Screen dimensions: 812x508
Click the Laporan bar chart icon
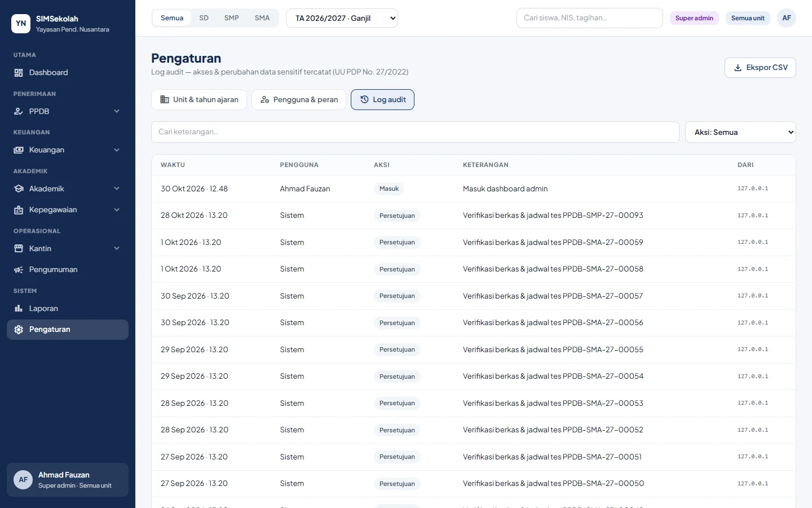tap(19, 309)
